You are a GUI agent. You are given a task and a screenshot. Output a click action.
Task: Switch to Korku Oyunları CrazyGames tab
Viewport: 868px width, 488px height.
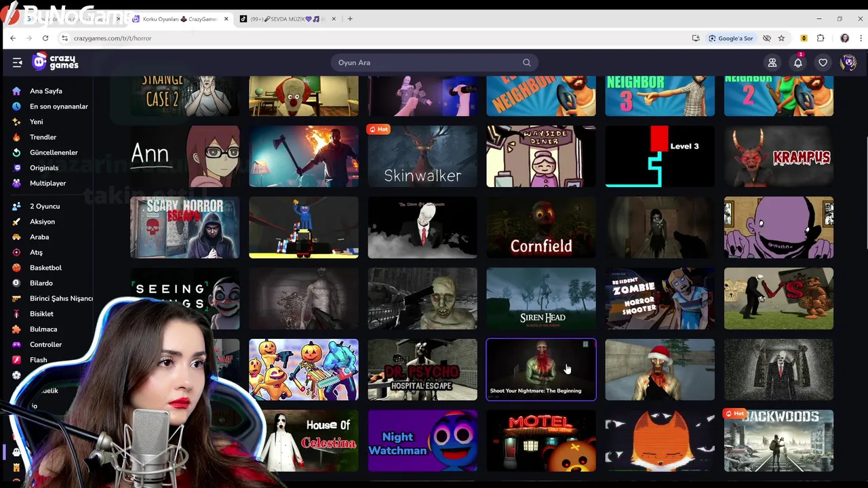coord(180,19)
